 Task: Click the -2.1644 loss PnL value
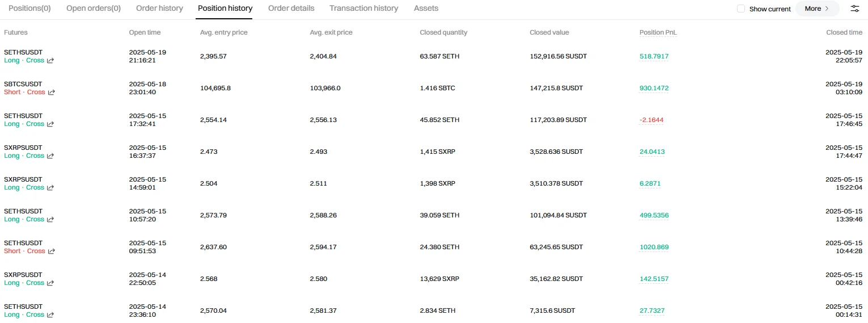click(651, 120)
